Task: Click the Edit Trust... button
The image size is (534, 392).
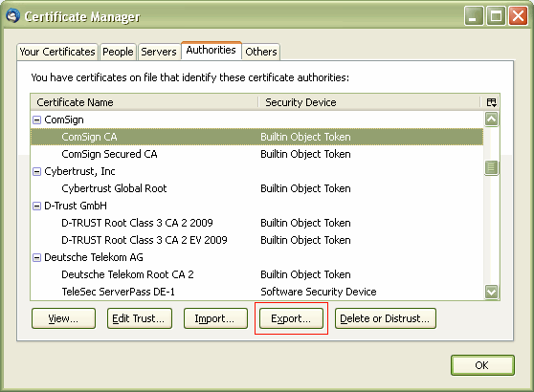Action: [x=140, y=318]
